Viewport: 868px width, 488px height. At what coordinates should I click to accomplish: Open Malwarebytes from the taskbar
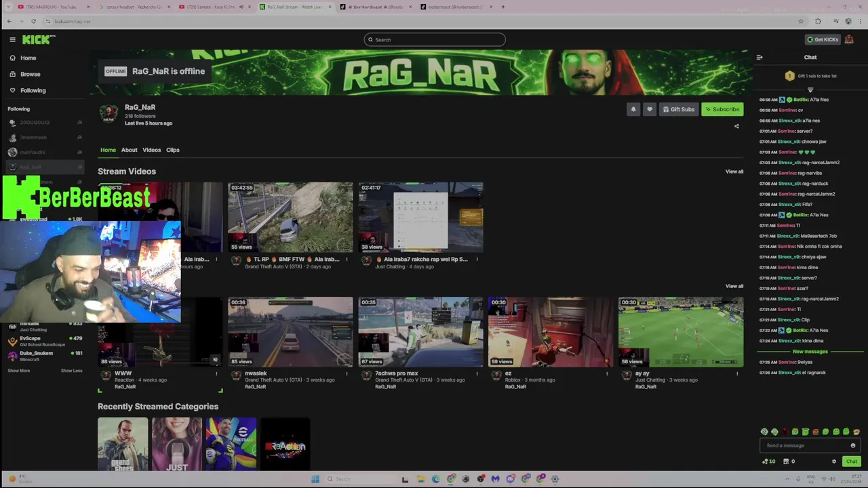pos(496,479)
